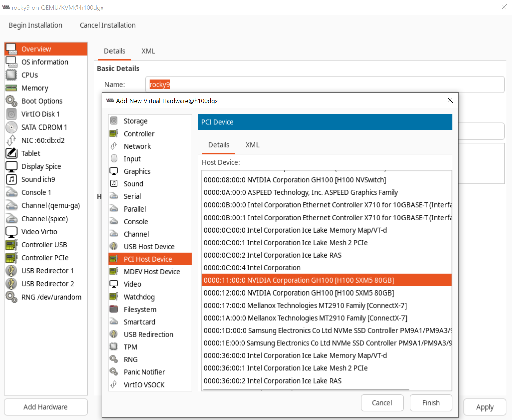
Task: Close the Add New Virtual Hardware dialog
Action: coord(450,100)
